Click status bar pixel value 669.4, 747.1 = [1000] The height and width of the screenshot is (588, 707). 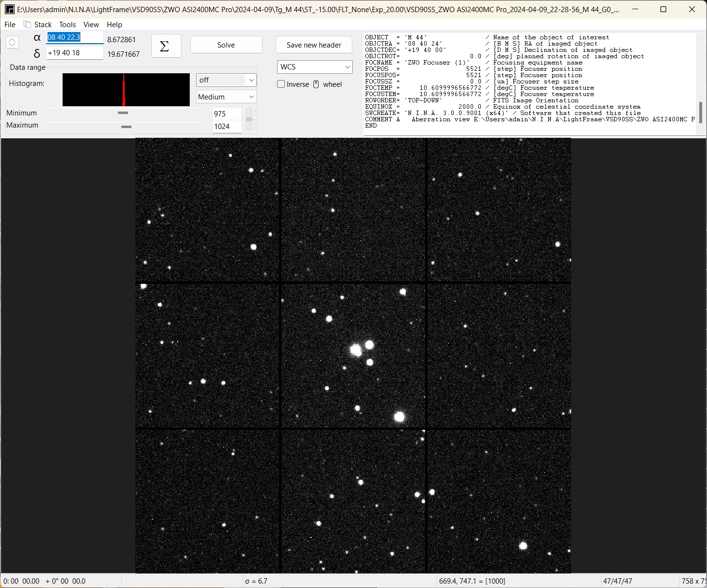click(x=472, y=581)
